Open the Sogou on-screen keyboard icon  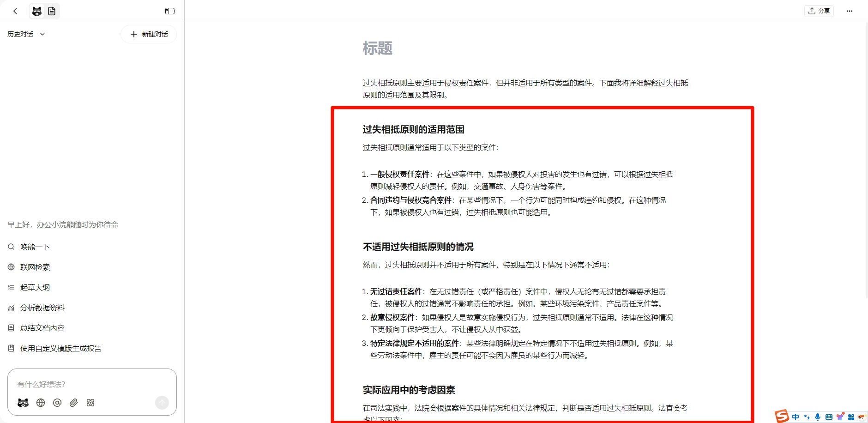point(829,417)
